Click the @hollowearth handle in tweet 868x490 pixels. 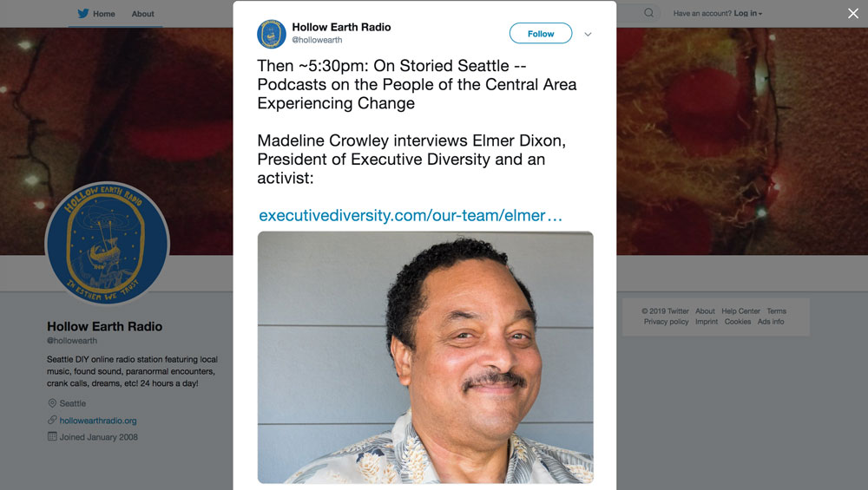click(x=317, y=40)
